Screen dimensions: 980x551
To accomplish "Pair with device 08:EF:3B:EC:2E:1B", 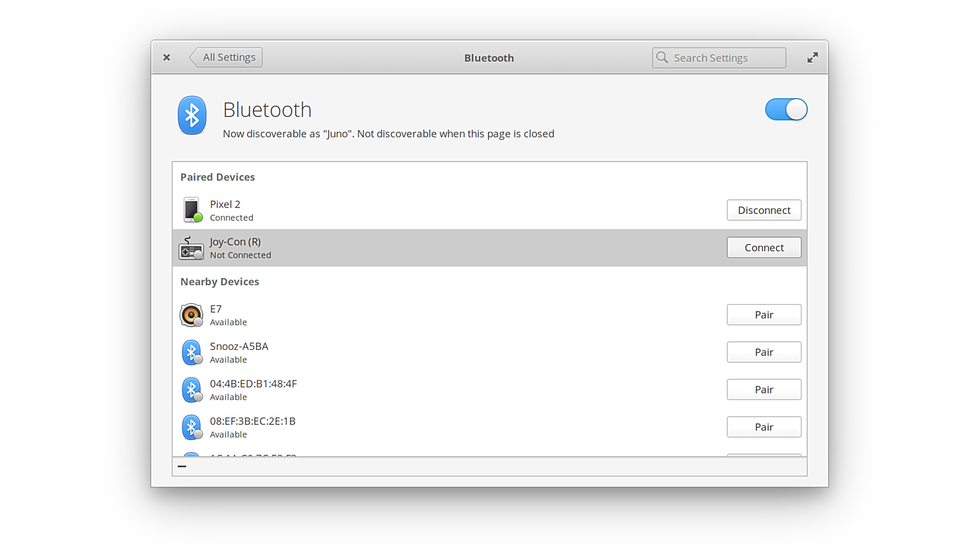I will pos(764,427).
